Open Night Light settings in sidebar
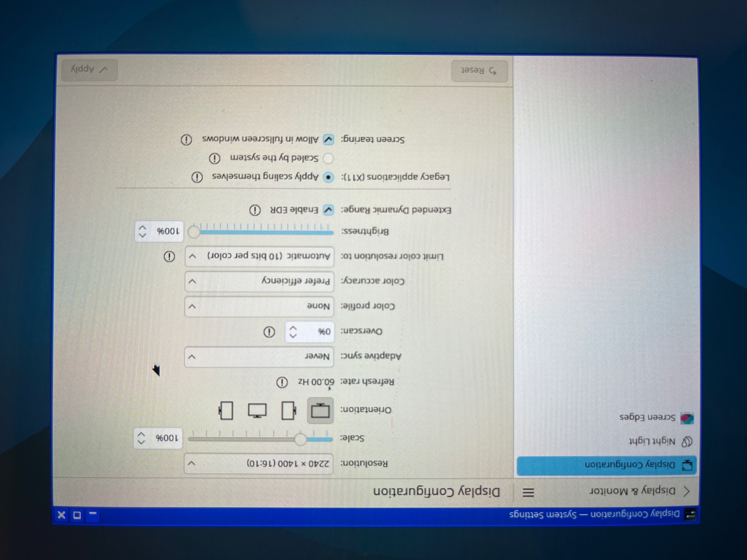Image resolution: width=747 pixels, height=560 pixels. 651,441
